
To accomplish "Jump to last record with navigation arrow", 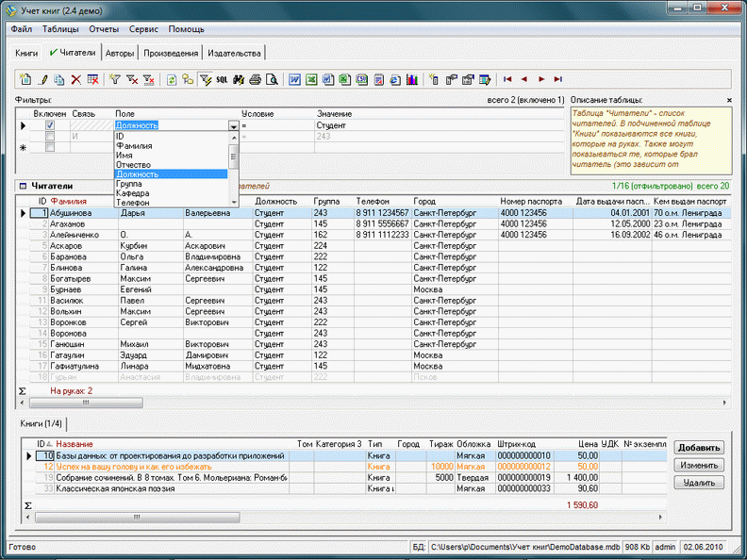I will coord(558,80).
